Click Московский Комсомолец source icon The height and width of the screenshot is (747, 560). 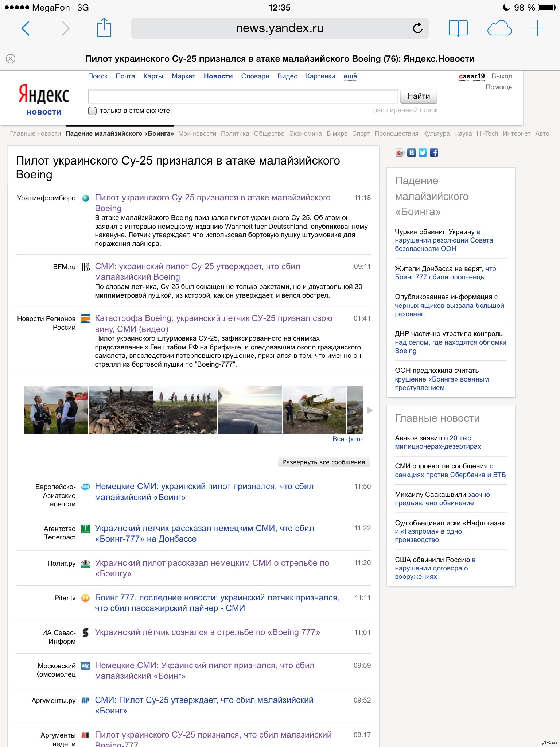click(x=86, y=666)
